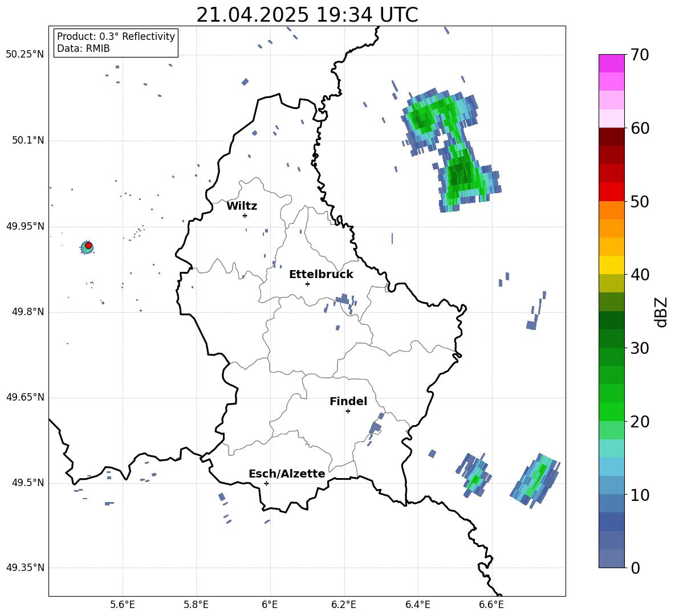This screenshot has width=675, height=616.
Task: Click the 60 tick on colorbar
Action: [640, 128]
